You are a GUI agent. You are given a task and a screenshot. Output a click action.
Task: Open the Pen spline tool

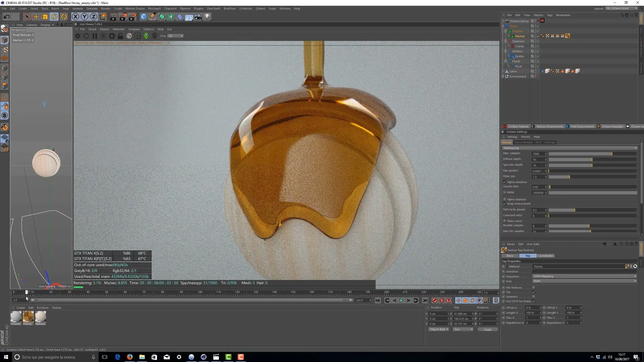[153, 16]
